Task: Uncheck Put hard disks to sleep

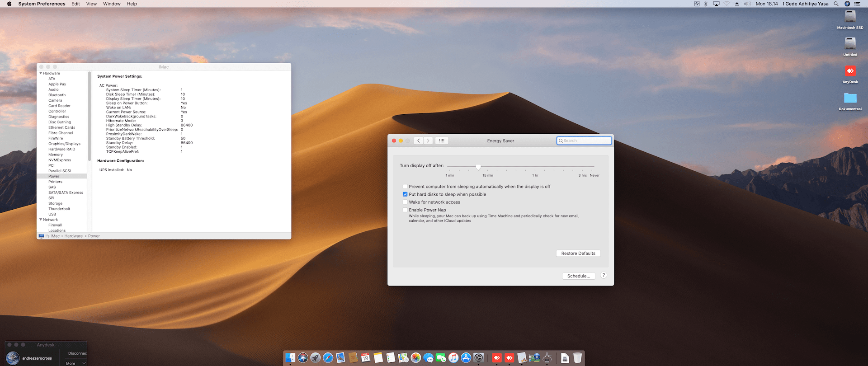Action: (x=405, y=194)
